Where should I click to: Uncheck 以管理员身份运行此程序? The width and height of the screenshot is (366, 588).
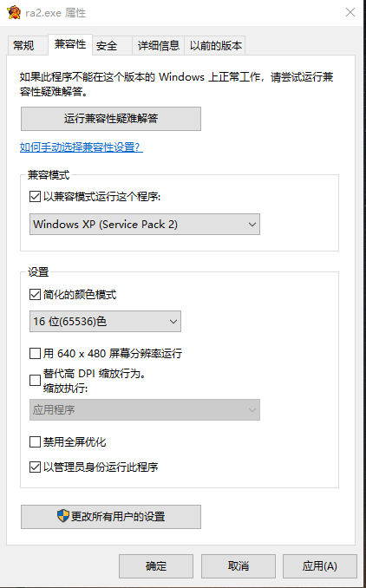[35, 467]
